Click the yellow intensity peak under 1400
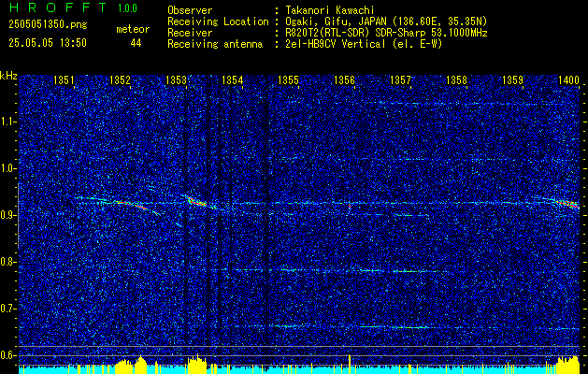This screenshot has width=588, height=374. point(567,365)
